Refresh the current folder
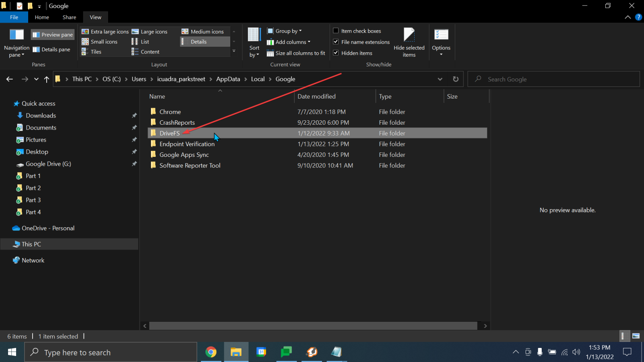The width and height of the screenshot is (644, 362). 456,79
